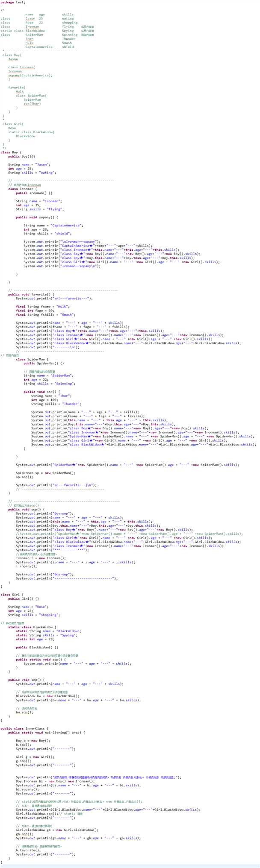Click 'public BlackWidow() {}' constructor line
This screenshot has height=868, width=260.
pyautogui.click(x=37, y=647)
